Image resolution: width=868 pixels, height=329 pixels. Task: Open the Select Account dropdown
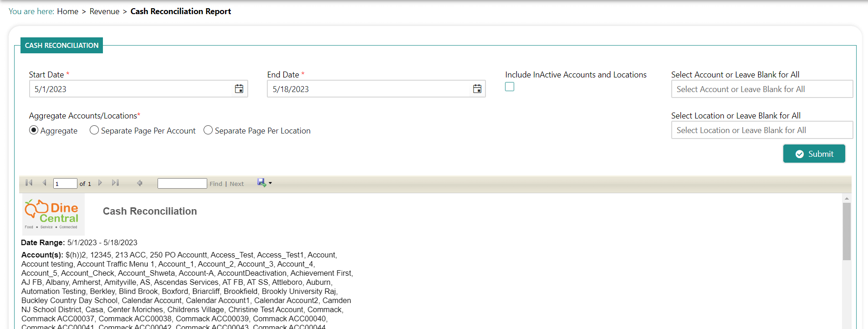tap(761, 89)
